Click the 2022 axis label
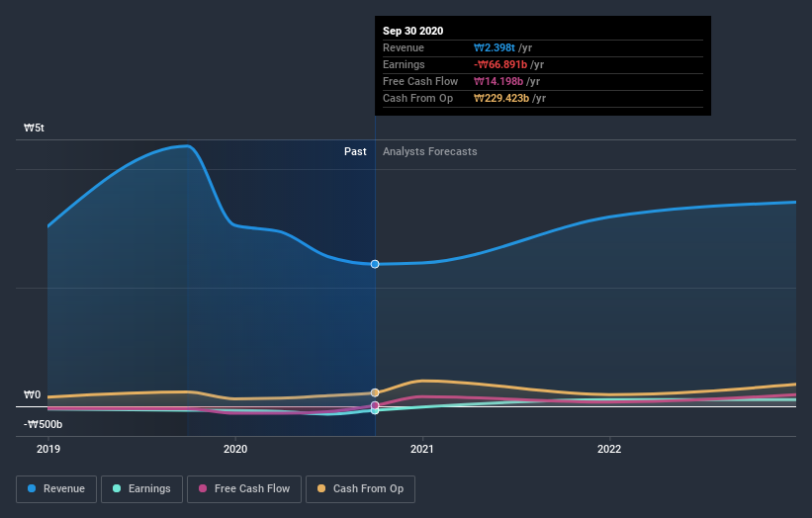 pyautogui.click(x=609, y=449)
